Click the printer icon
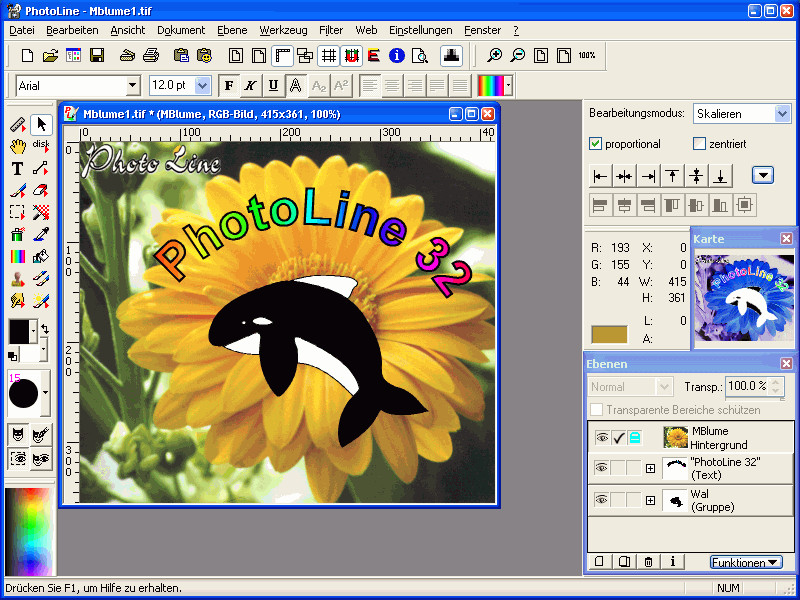Viewport: 800px width, 600px height. click(151, 55)
